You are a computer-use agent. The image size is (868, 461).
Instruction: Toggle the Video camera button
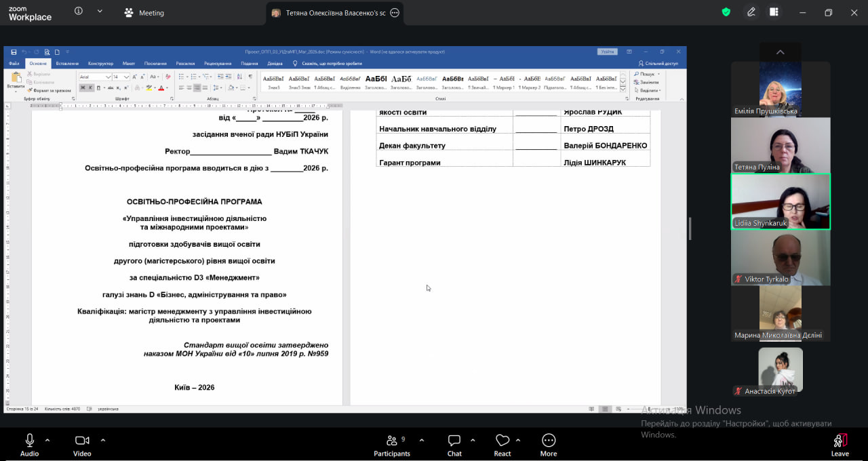pos(82,444)
